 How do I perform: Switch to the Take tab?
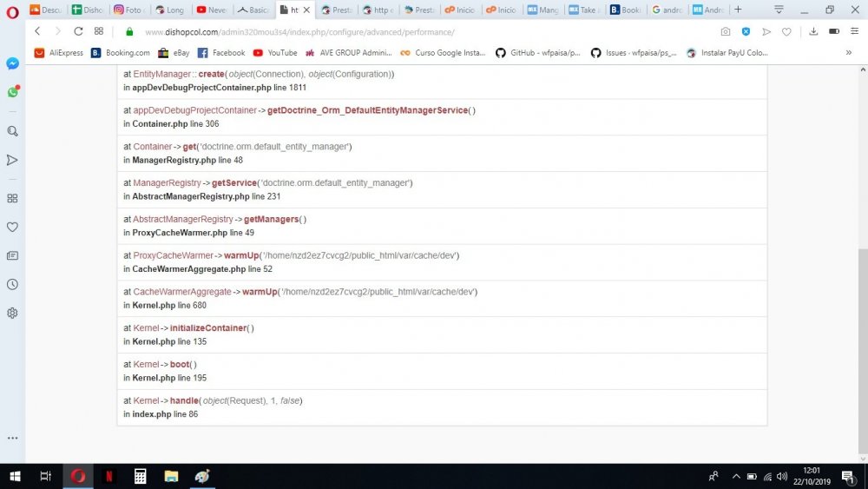[584, 10]
